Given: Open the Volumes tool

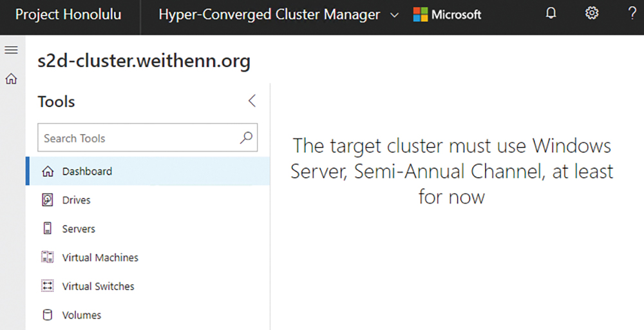Looking at the screenshot, I should pyautogui.click(x=148, y=315).
